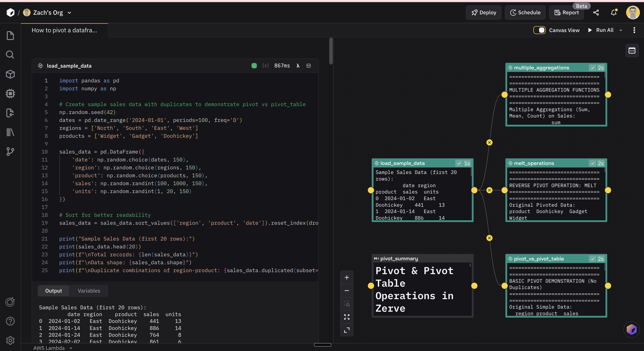Open the Zach's Org dropdown
Screen dimensions: 644x351
tap(69, 13)
